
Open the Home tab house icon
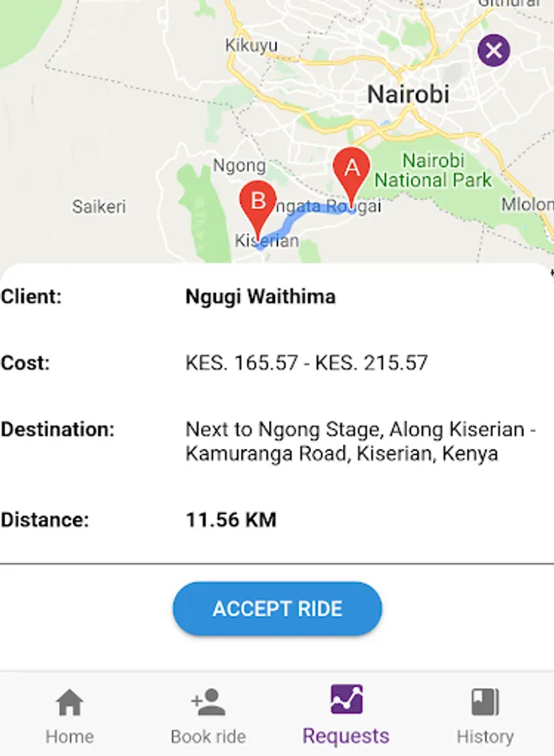point(69,702)
